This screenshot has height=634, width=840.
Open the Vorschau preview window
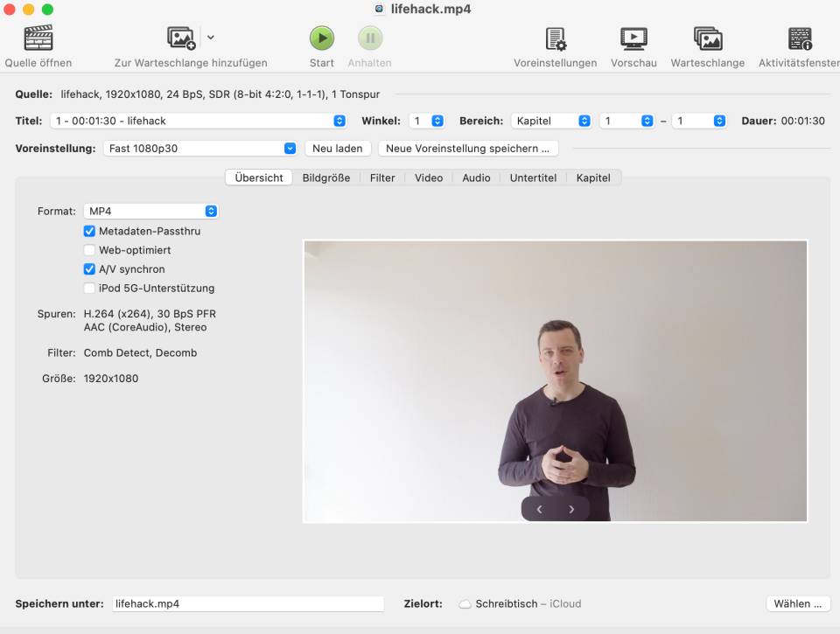(633, 38)
